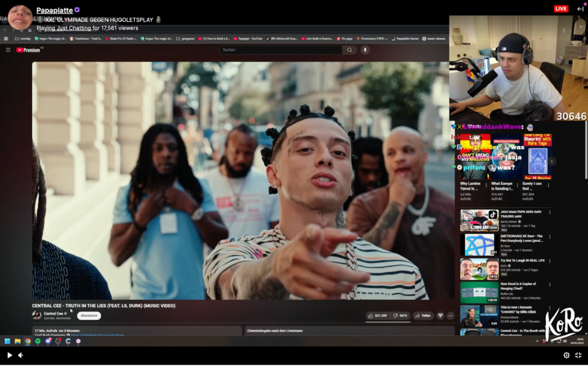Viewport: 588px width, 372px height.
Task: Unmute the Twitch player volume
Action: 21,355
